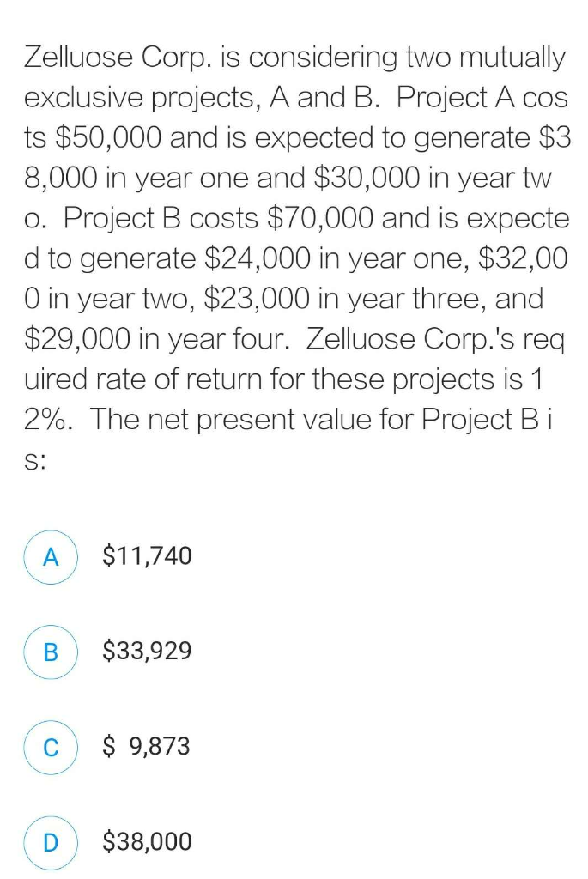This screenshot has width=588, height=879.
Task: Click the letter C inside its circle
Action: (51, 748)
